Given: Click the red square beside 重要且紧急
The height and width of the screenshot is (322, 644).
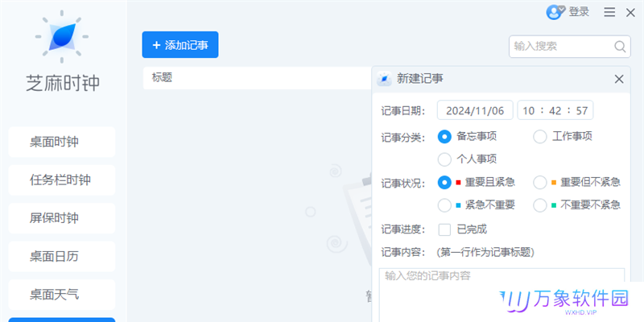Looking at the screenshot, I should point(458,183).
